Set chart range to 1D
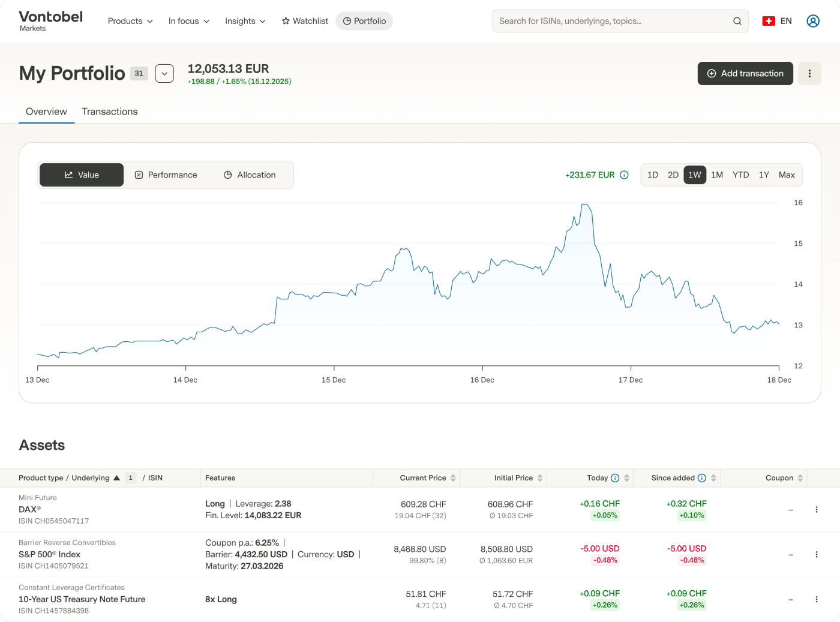This screenshot has width=840, height=622. (653, 175)
